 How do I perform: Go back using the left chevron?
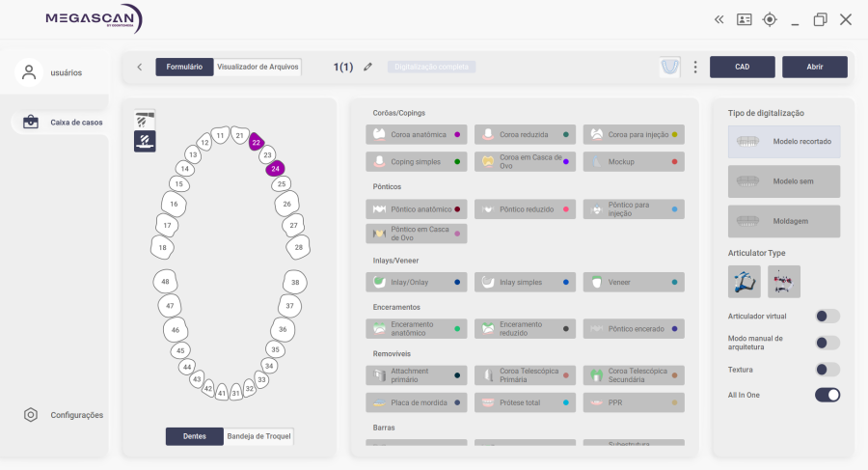140,68
